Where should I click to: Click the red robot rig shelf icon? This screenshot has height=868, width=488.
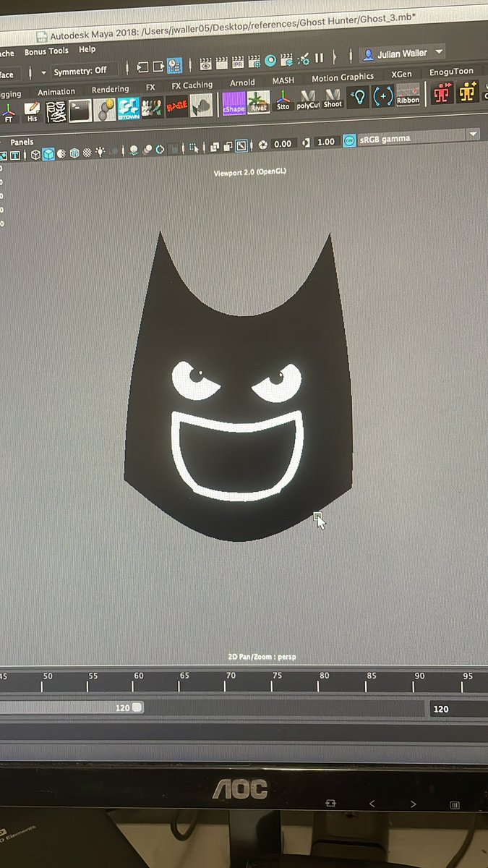(443, 94)
